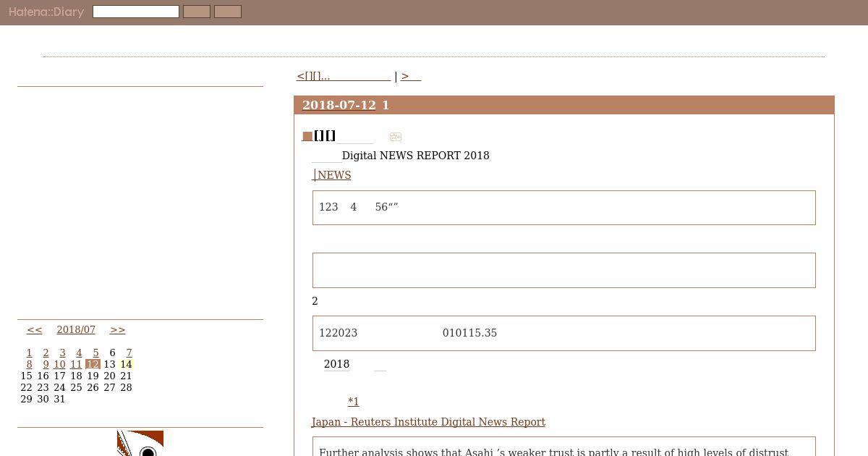Focus the header search input field

tap(136, 12)
